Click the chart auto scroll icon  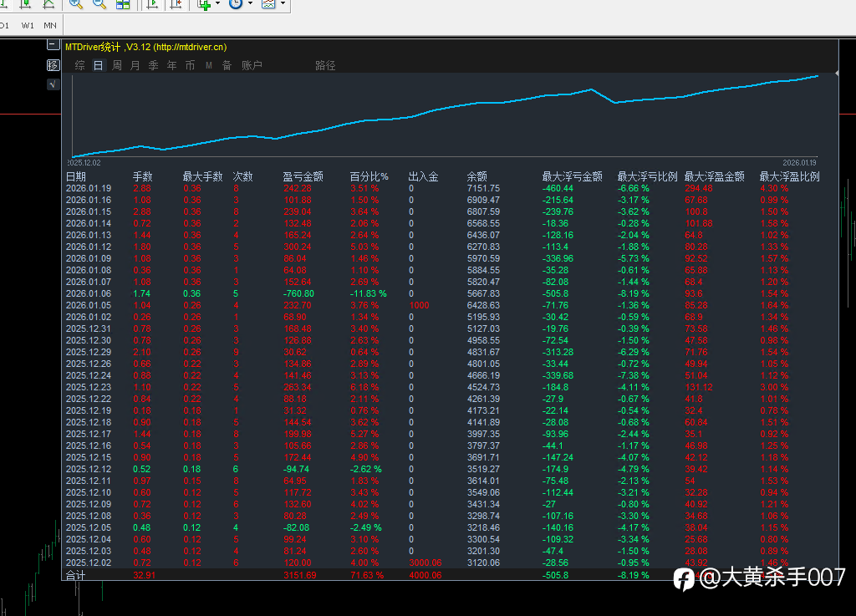tap(152, 4)
